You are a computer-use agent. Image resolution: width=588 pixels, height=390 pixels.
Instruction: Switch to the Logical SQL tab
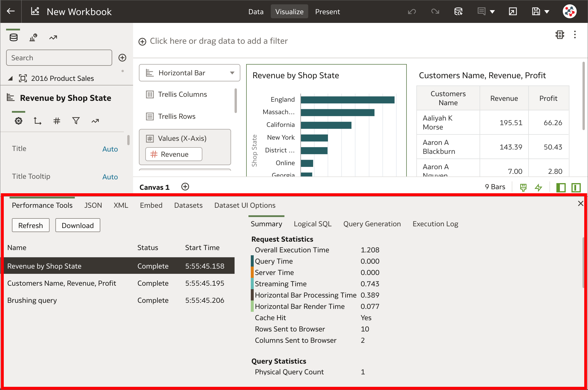(312, 224)
